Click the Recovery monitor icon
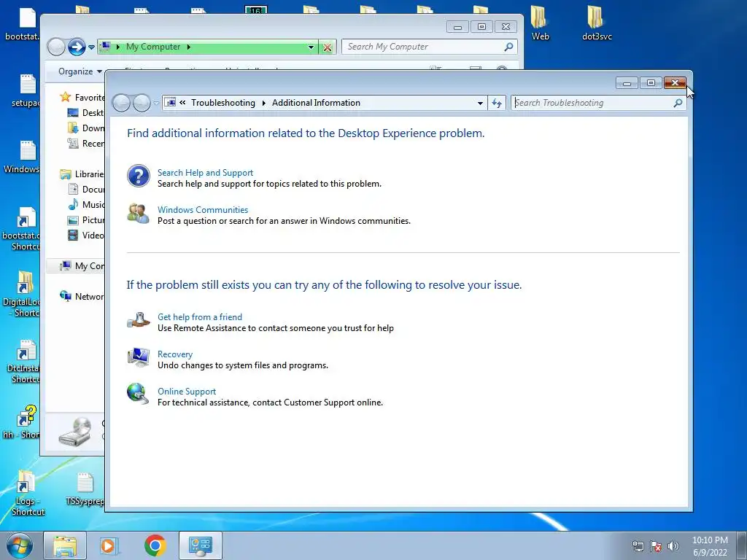The height and width of the screenshot is (560, 747). (x=138, y=357)
